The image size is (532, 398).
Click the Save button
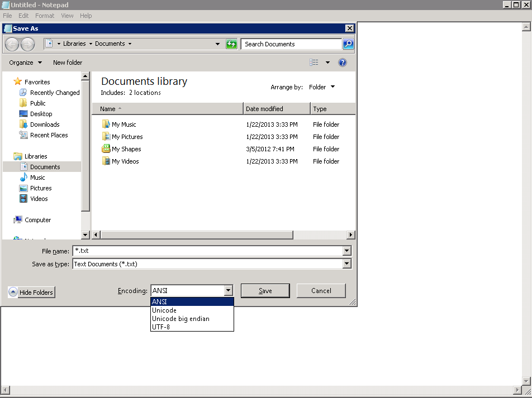coord(265,291)
